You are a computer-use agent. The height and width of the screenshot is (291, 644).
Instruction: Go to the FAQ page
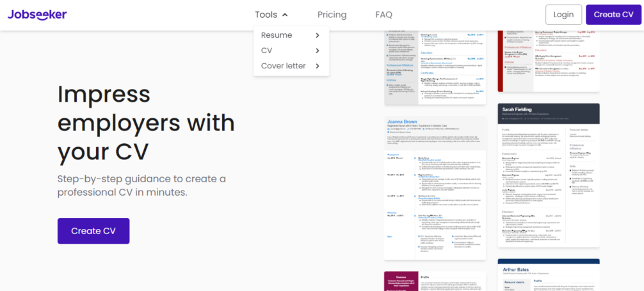click(x=383, y=15)
